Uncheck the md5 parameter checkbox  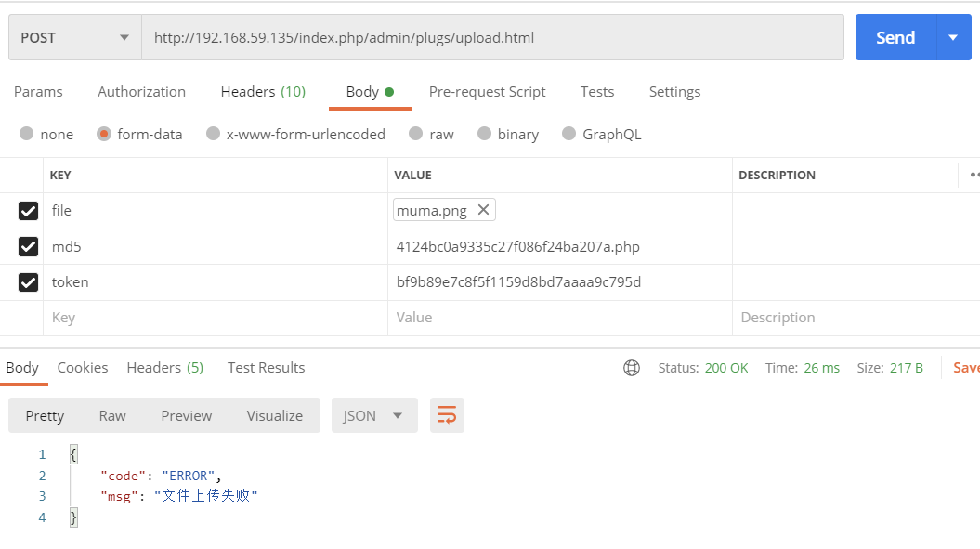pos(29,246)
